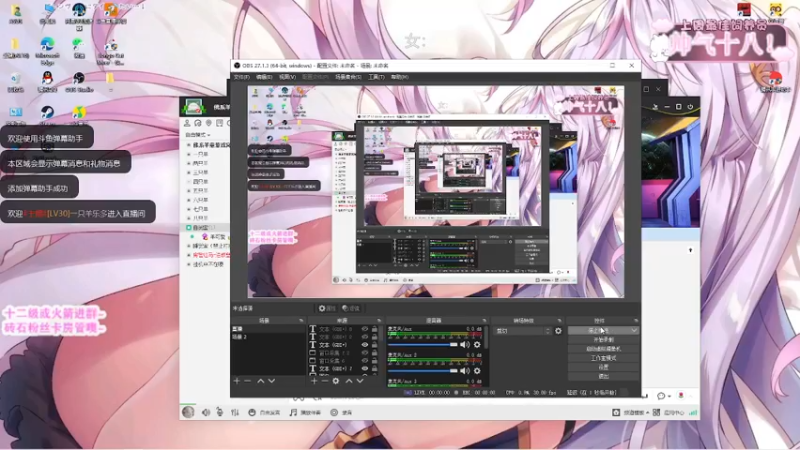Screen dimensions: 800x450
Task: Open the 文件(F) menu in OBS
Action: [242, 77]
